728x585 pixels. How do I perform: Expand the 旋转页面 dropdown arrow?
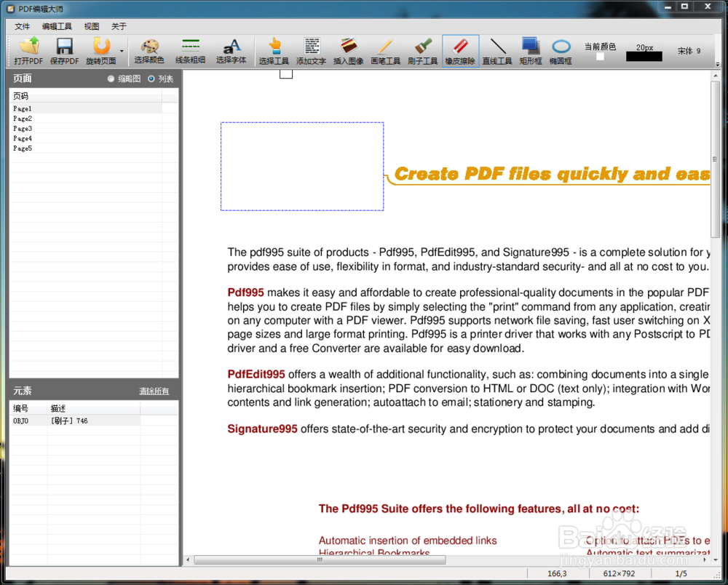coord(122,51)
